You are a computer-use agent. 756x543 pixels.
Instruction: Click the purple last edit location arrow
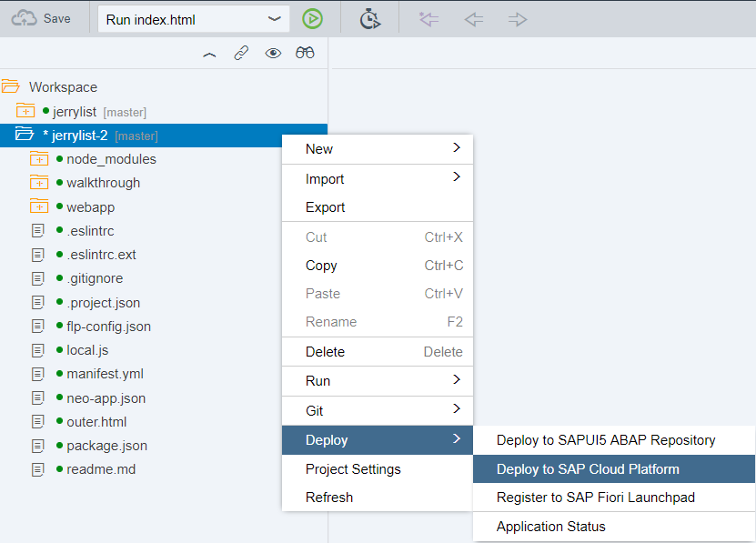click(428, 19)
